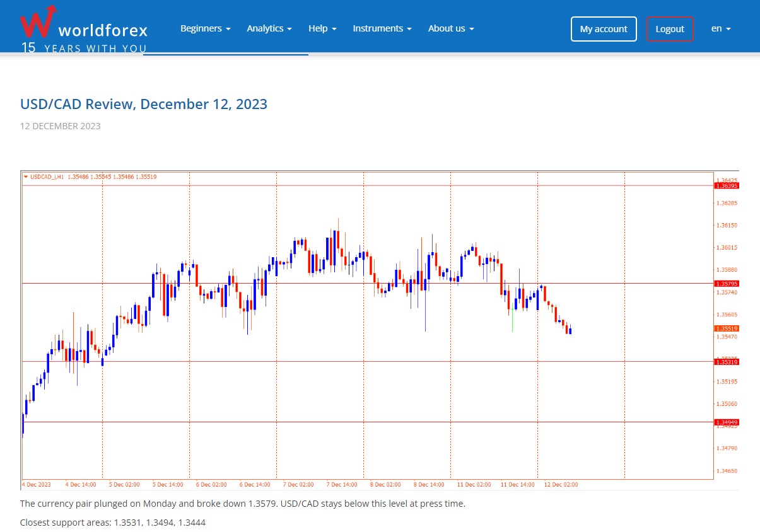Click the Logout button

[670, 28]
